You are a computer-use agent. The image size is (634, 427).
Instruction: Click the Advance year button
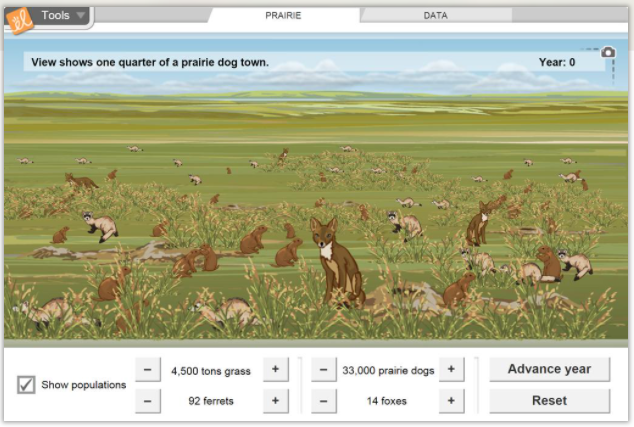(x=549, y=369)
